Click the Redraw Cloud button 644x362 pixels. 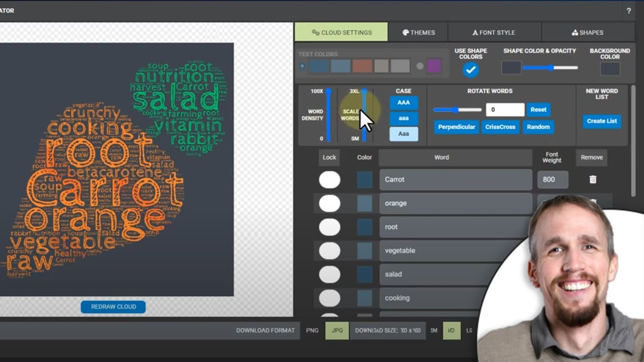click(x=113, y=307)
